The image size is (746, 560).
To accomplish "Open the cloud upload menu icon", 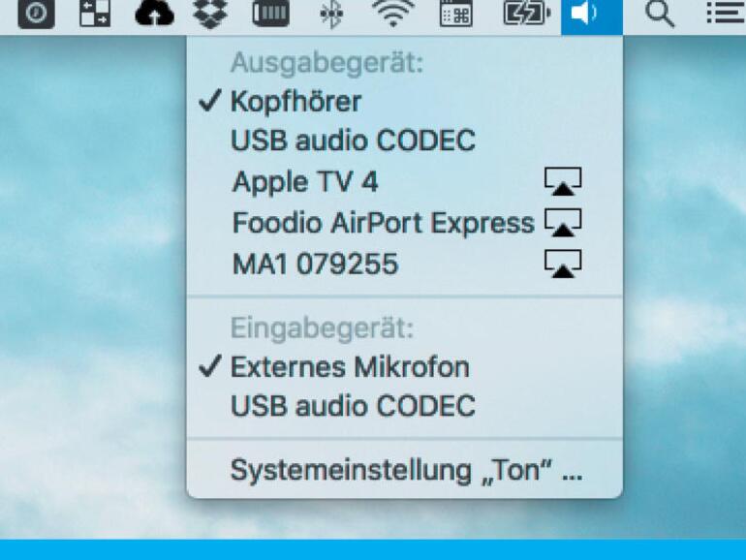I will pyautogui.click(x=154, y=14).
